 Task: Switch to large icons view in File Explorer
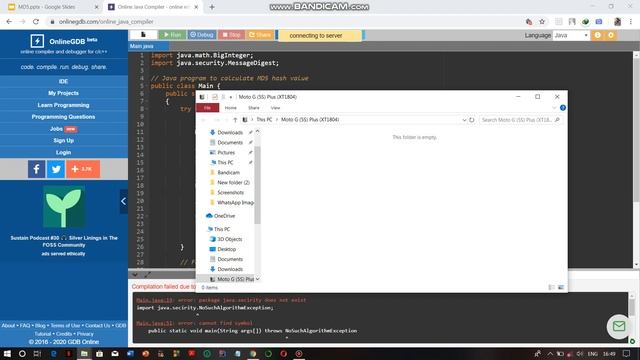pyautogui.click(x=561, y=287)
